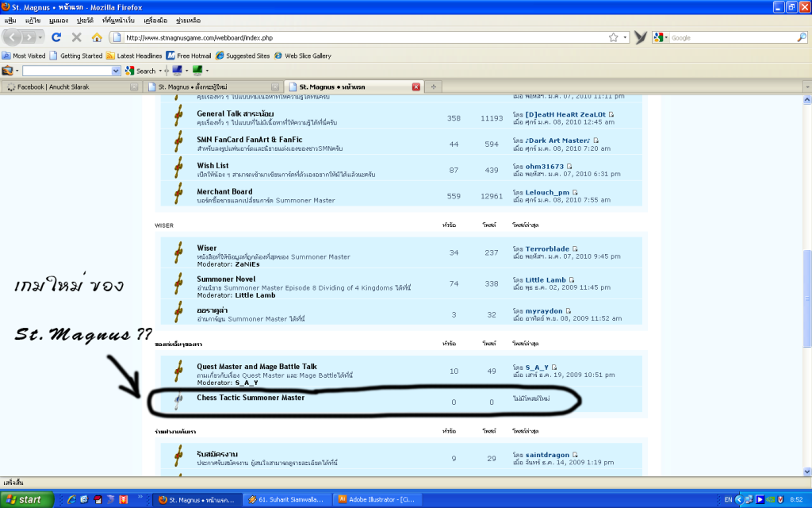
Task: Click the Web Slice Gallery bookmark
Action: click(x=303, y=56)
